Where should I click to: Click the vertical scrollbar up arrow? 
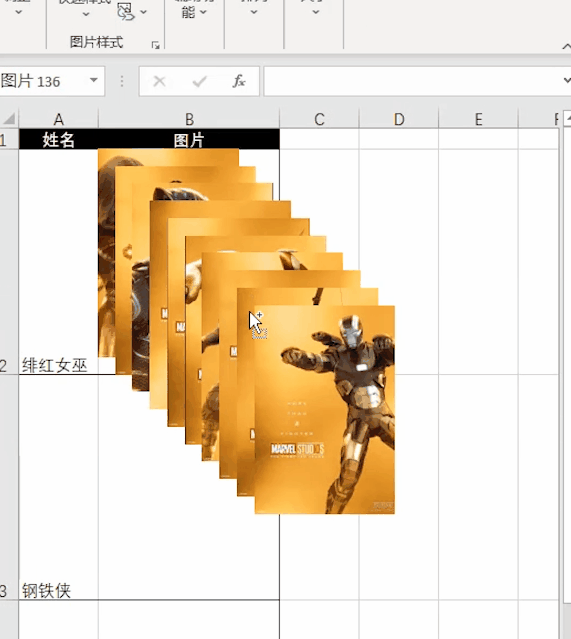567,119
